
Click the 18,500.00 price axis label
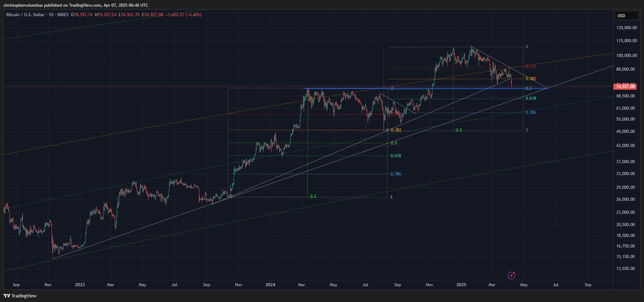click(625, 235)
